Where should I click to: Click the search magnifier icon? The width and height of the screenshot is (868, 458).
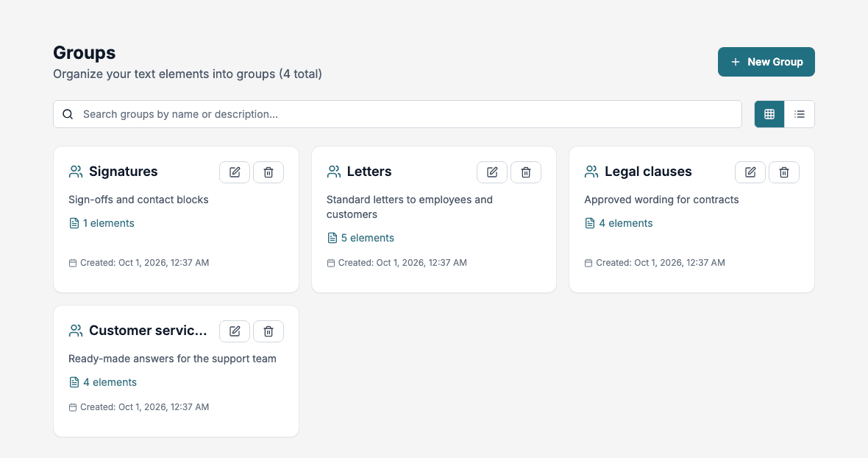(x=68, y=114)
